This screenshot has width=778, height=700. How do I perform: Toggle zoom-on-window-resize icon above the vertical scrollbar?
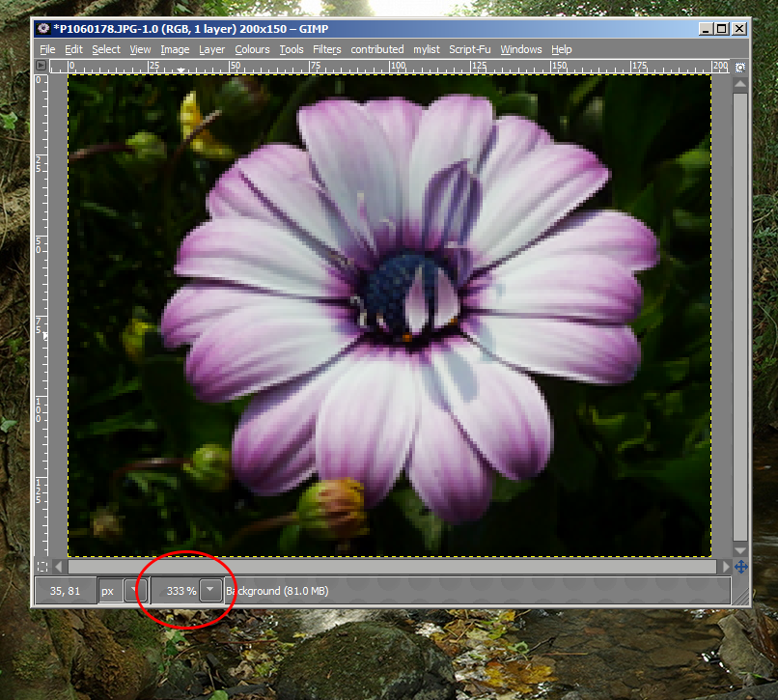coord(739,67)
